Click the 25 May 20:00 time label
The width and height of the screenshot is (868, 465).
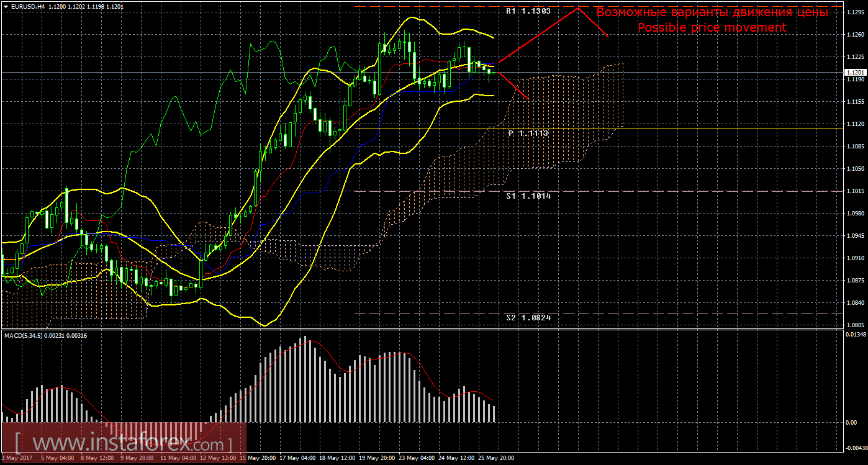[496, 458]
